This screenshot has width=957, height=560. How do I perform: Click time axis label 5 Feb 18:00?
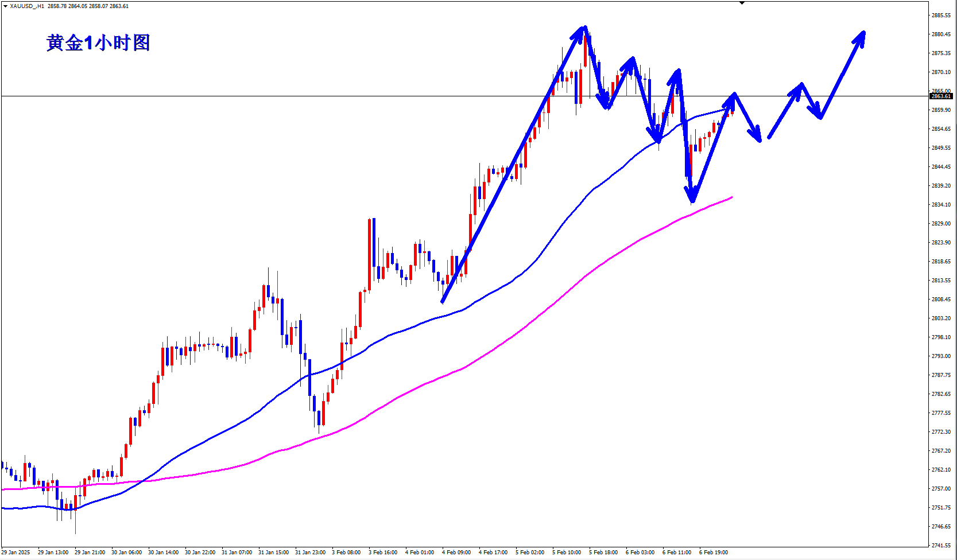603,553
